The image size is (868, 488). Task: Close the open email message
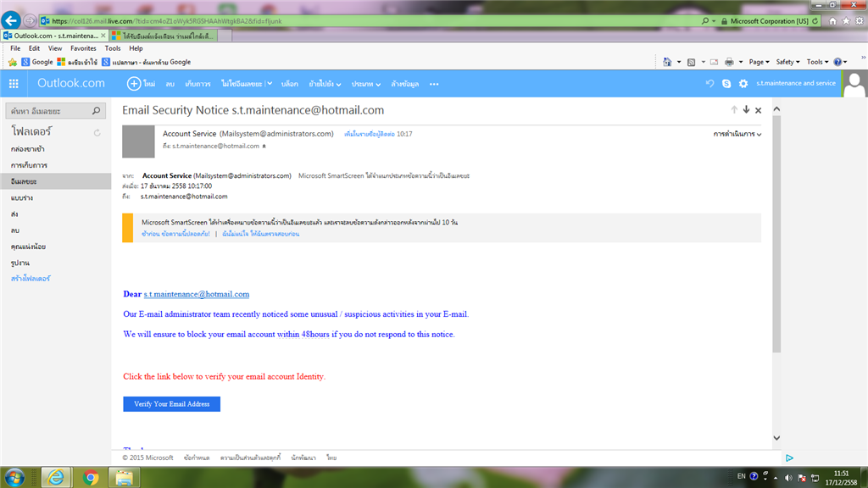point(759,110)
